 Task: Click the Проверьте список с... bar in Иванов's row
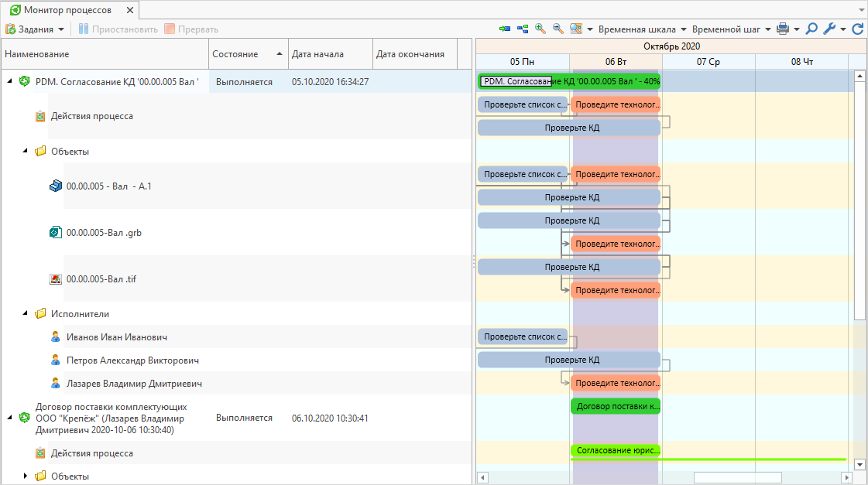point(523,336)
